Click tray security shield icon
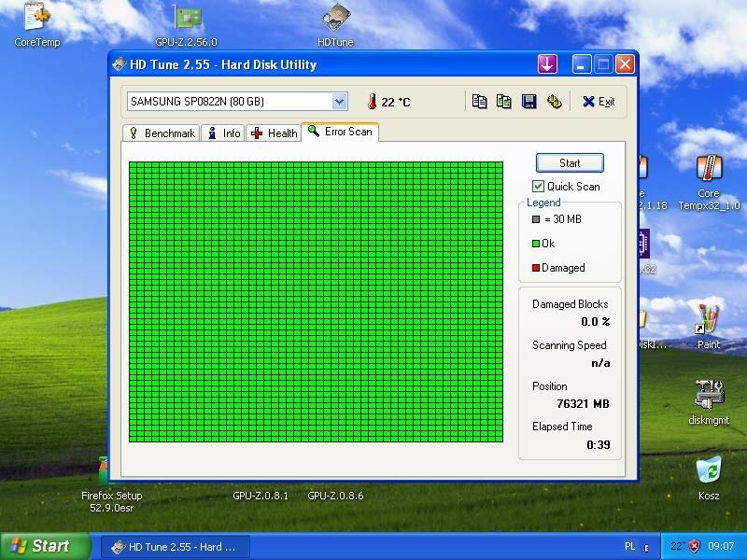 coord(695,546)
